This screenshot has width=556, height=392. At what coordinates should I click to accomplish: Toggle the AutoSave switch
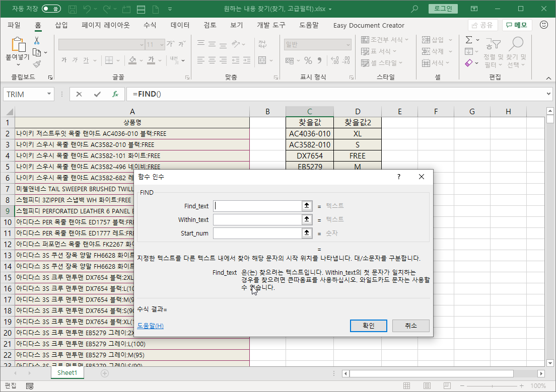click(51, 9)
